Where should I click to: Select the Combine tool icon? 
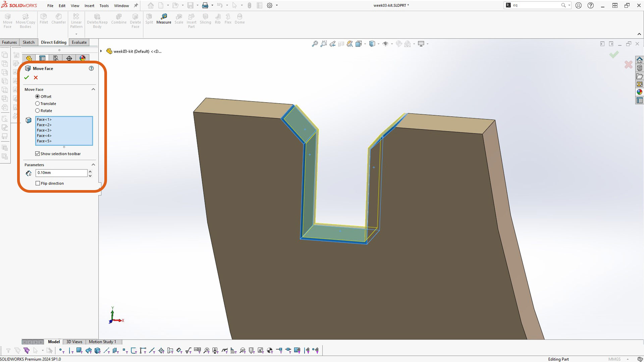click(118, 18)
